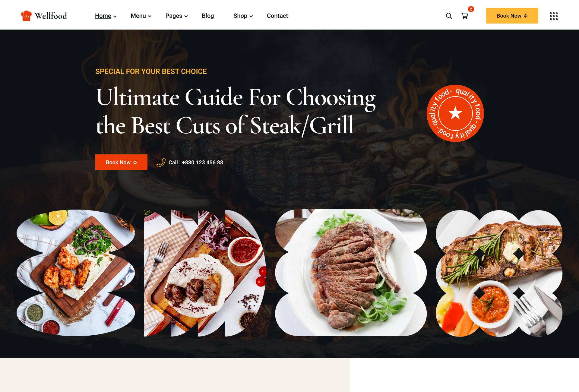Click the cart badge showing 2

(x=471, y=9)
